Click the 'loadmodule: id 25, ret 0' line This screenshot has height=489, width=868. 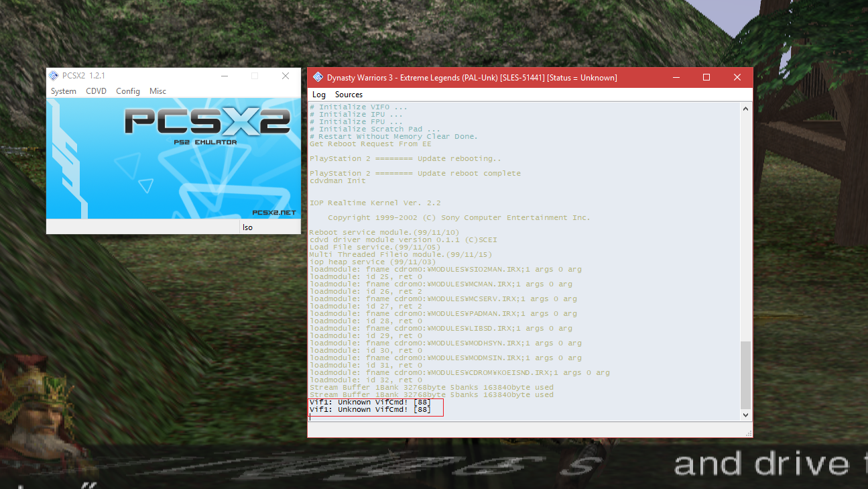click(x=365, y=277)
